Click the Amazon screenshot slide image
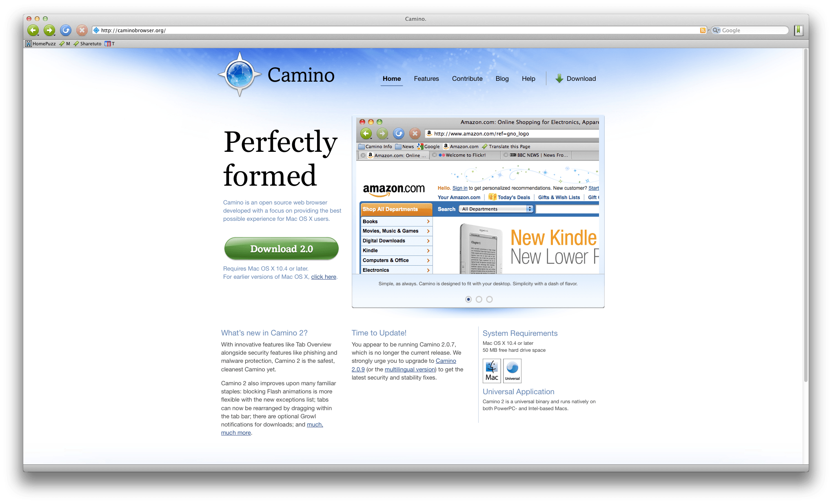The height and width of the screenshot is (504, 832). click(477, 196)
